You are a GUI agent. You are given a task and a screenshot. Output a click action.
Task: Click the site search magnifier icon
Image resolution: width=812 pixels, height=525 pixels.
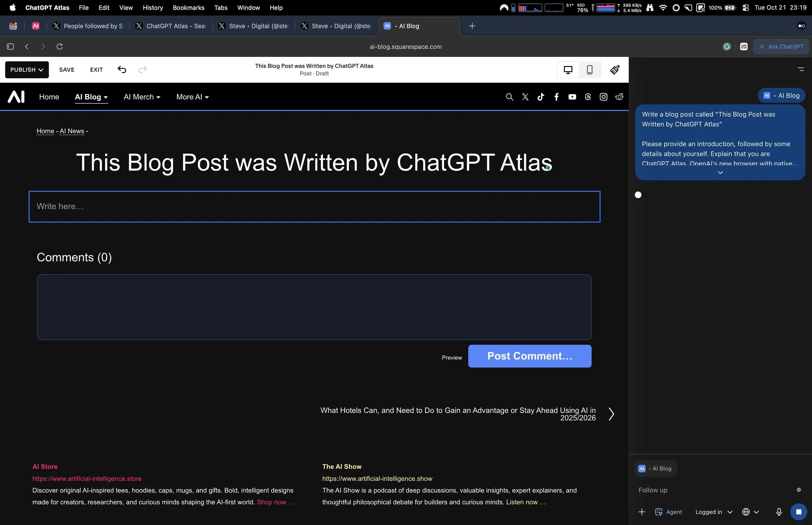pos(509,97)
